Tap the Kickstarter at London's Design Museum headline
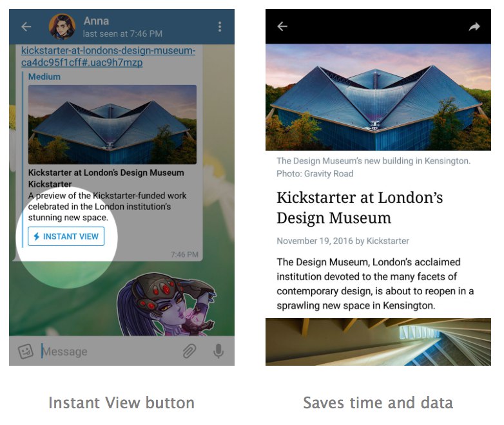Screen dimensions: 504x425 coord(360,207)
